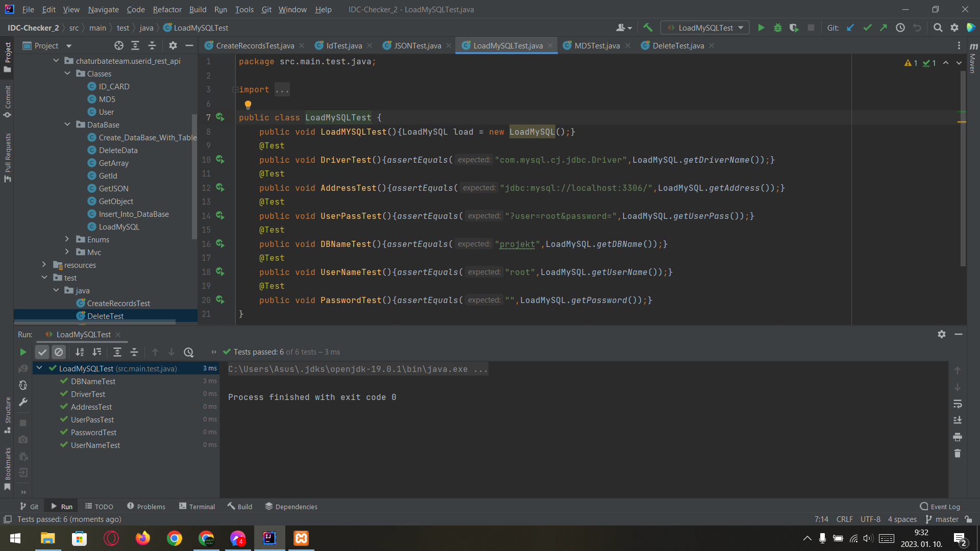980x551 pixels.
Task: Open the Refactor menu
Action: (167, 9)
